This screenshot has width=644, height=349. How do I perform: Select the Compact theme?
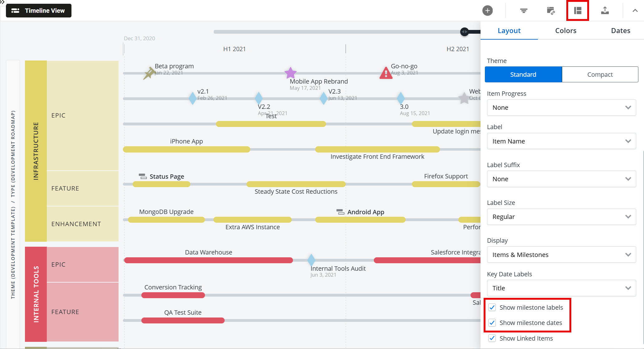pyautogui.click(x=600, y=74)
